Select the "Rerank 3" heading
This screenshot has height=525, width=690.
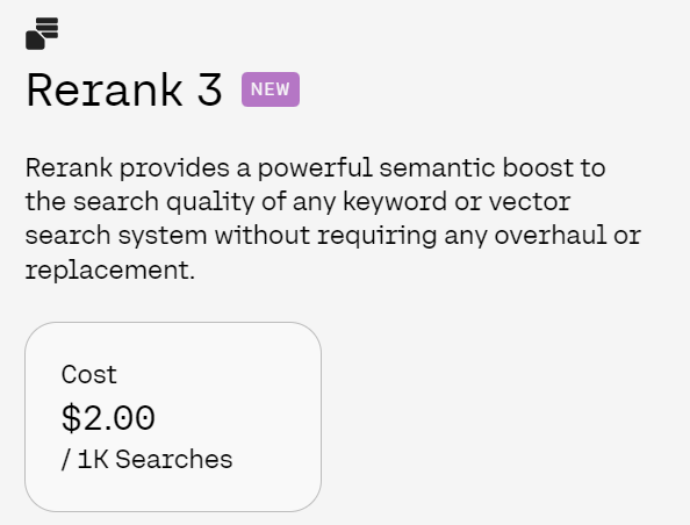pos(124,91)
